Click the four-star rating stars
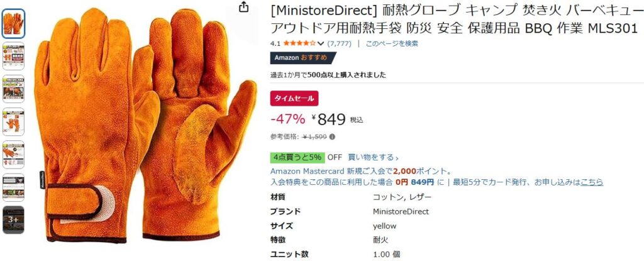Screen dimensions: 644x261 pyautogui.click(x=299, y=43)
